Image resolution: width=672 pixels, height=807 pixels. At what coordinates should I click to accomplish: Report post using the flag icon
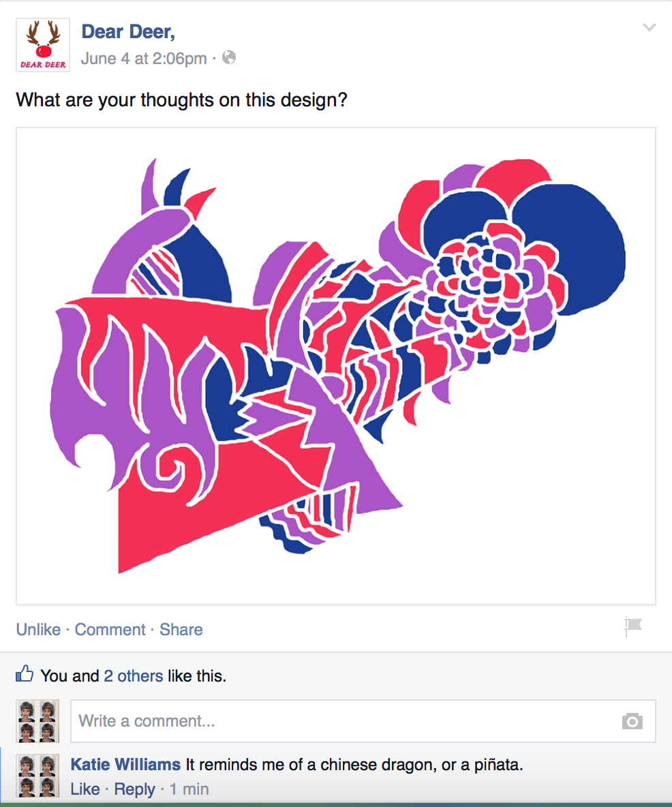coord(633,626)
